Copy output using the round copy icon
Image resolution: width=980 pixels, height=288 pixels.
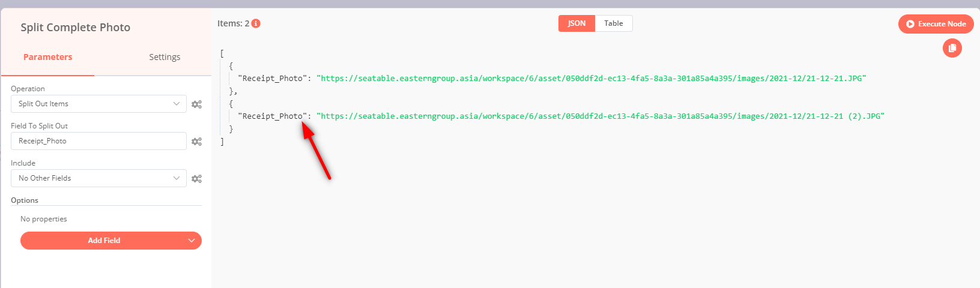click(x=952, y=48)
